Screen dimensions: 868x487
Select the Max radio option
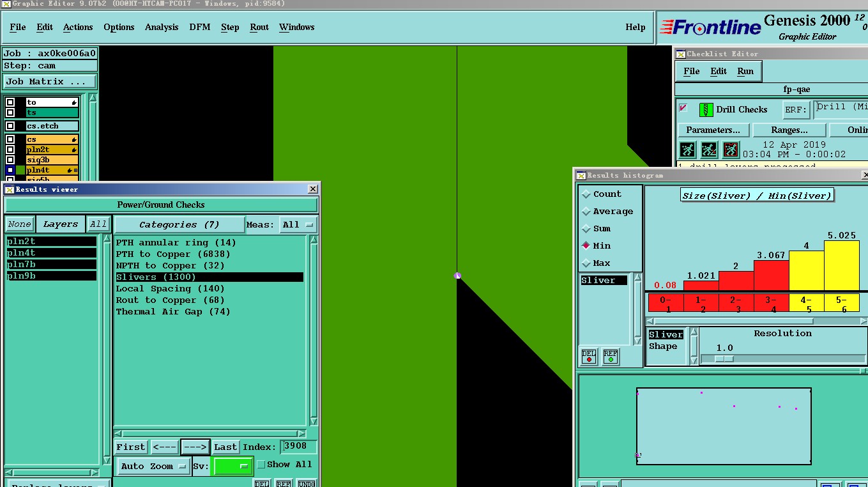(x=586, y=263)
